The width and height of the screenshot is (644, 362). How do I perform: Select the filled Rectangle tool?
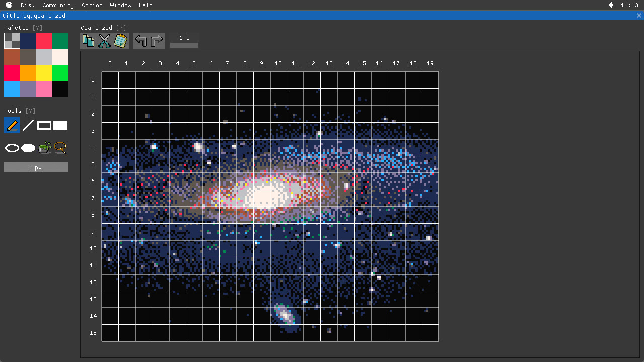[x=60, y=125]
